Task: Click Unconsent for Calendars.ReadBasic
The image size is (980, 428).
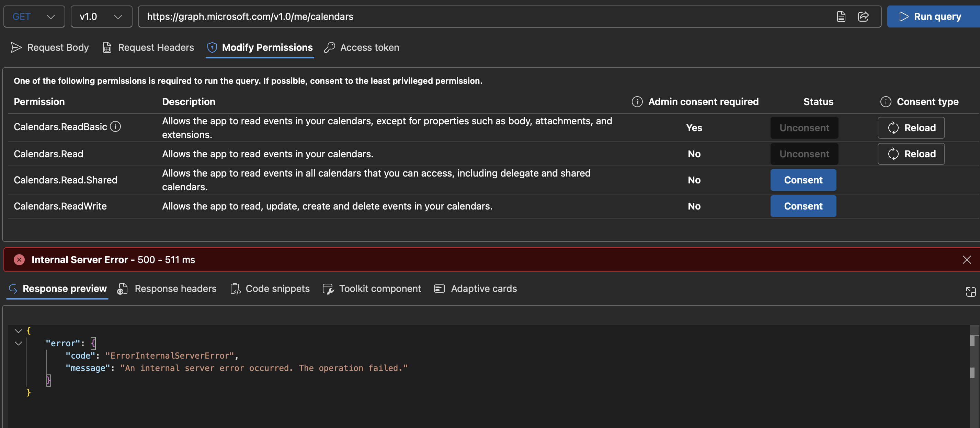Action: click(x=804, y=128)
